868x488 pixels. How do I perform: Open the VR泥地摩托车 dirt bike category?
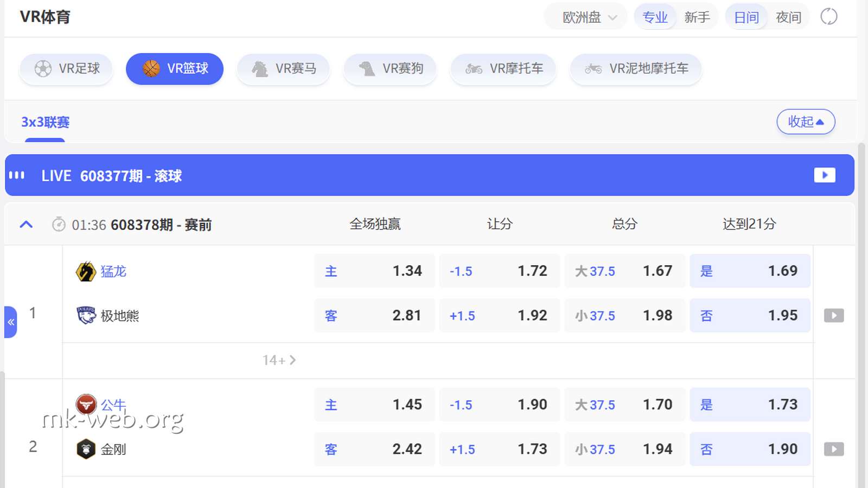tap(636, 69)
